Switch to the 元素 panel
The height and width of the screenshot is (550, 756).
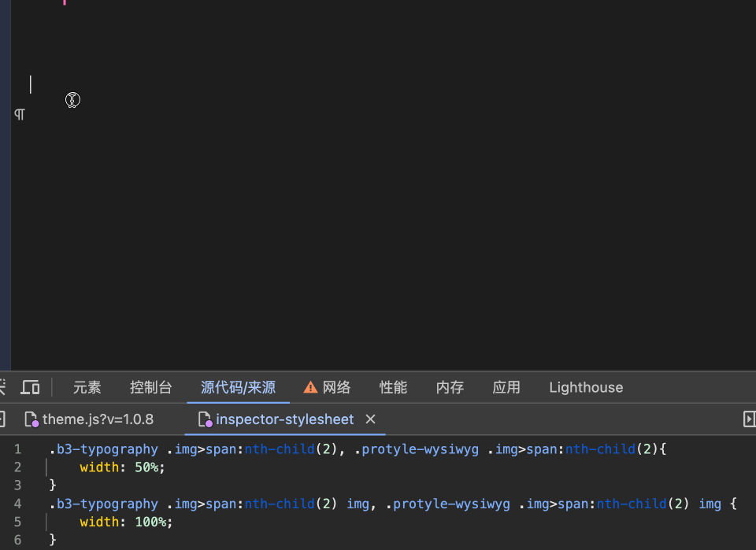pos(87,387)
